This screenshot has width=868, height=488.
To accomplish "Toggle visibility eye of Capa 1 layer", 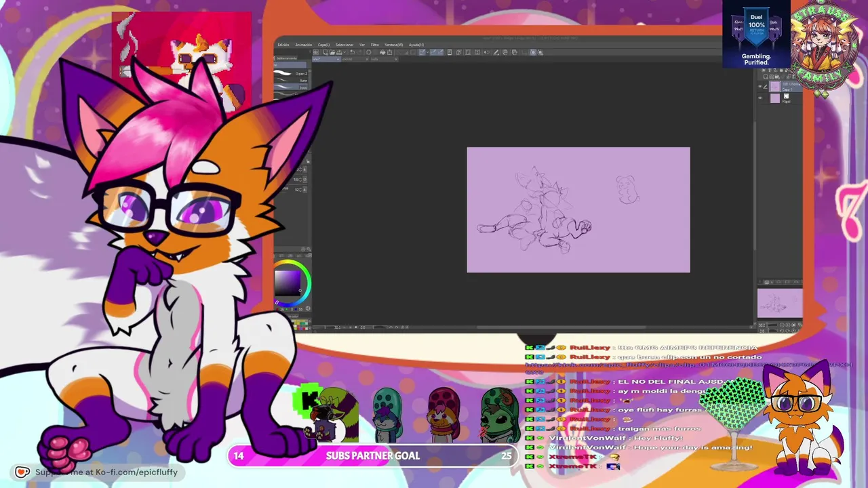I will [759, 87].
